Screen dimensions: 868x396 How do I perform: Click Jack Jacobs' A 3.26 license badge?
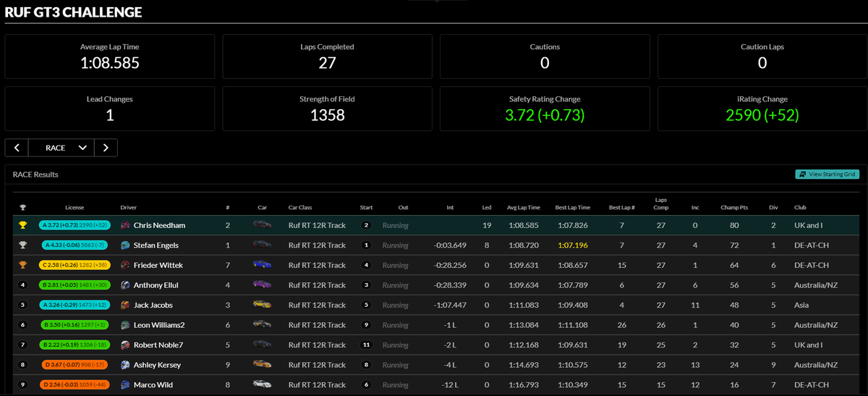coord(75,305)
